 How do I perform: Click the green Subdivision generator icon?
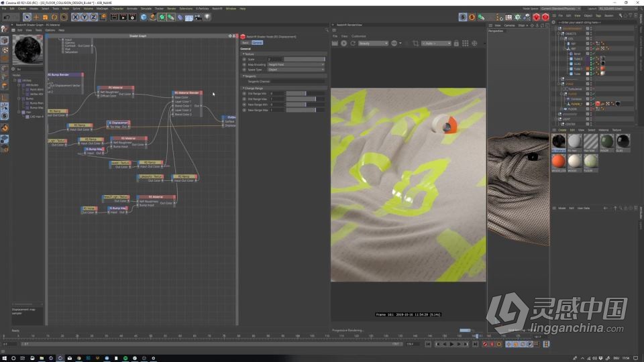(162, 17)
